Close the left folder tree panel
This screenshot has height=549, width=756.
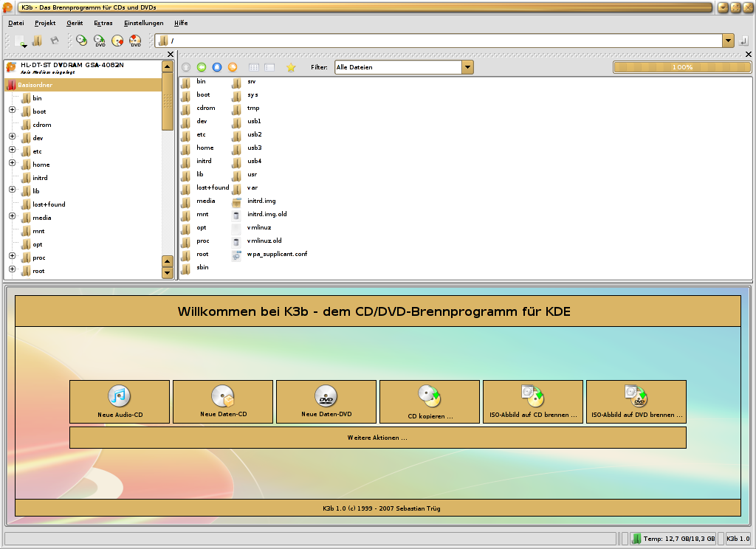pos(171,55)
